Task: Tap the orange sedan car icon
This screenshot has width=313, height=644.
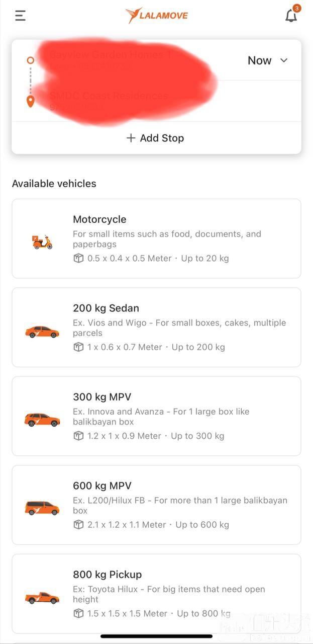Action: 42,332
